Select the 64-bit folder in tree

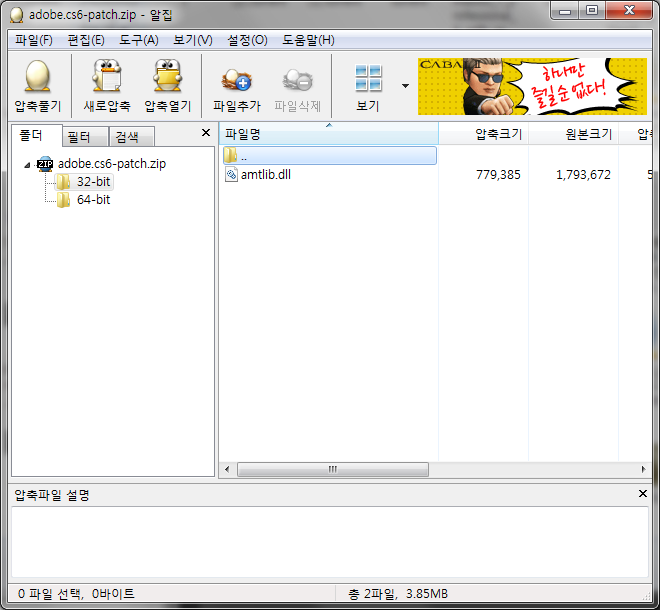93,200
